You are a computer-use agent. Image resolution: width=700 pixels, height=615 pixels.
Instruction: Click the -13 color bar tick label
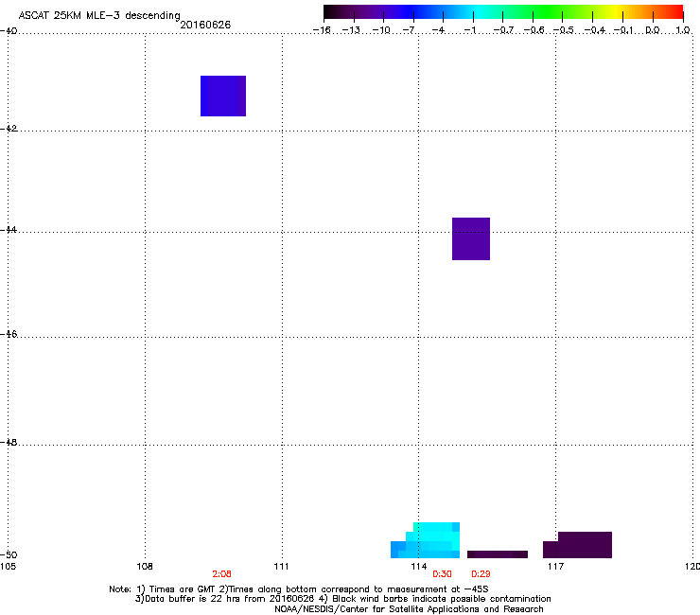pyautogui.click(x=351, y=30)
